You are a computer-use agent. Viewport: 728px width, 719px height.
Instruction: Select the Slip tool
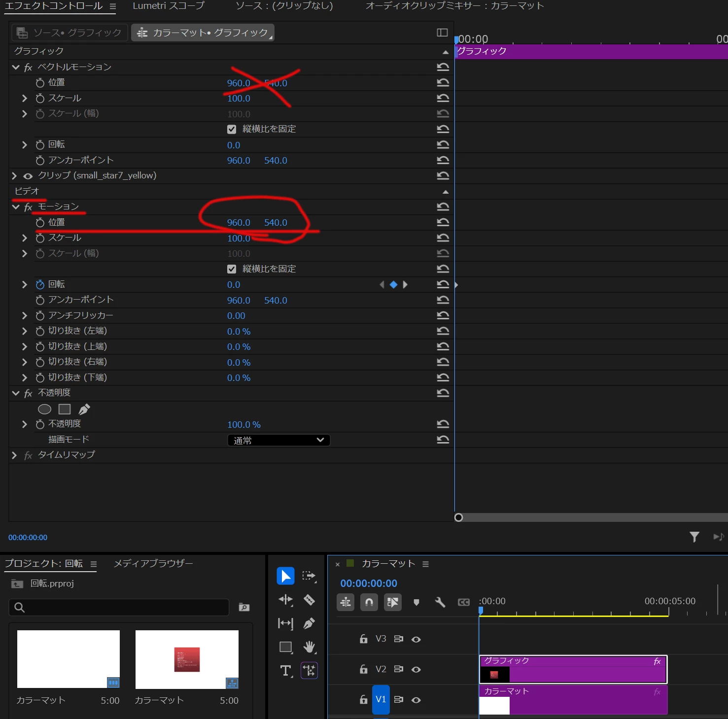click(285, 623)
